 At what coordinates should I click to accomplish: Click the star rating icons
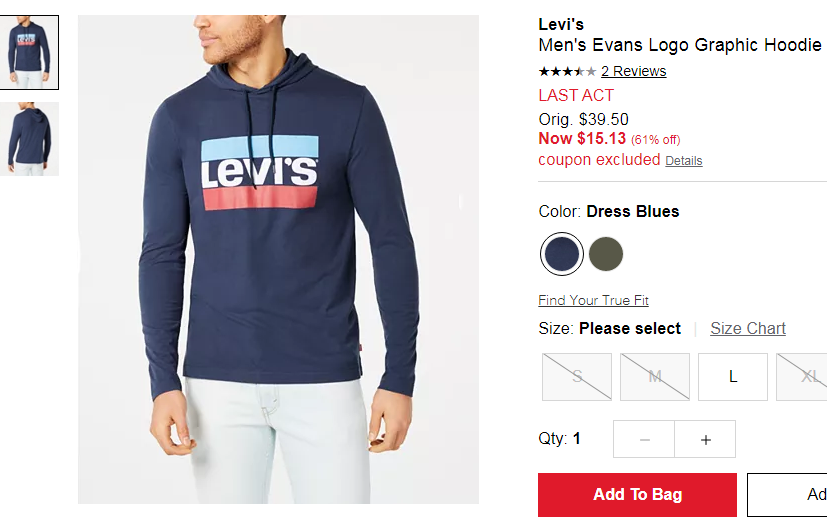coord(567,71)
